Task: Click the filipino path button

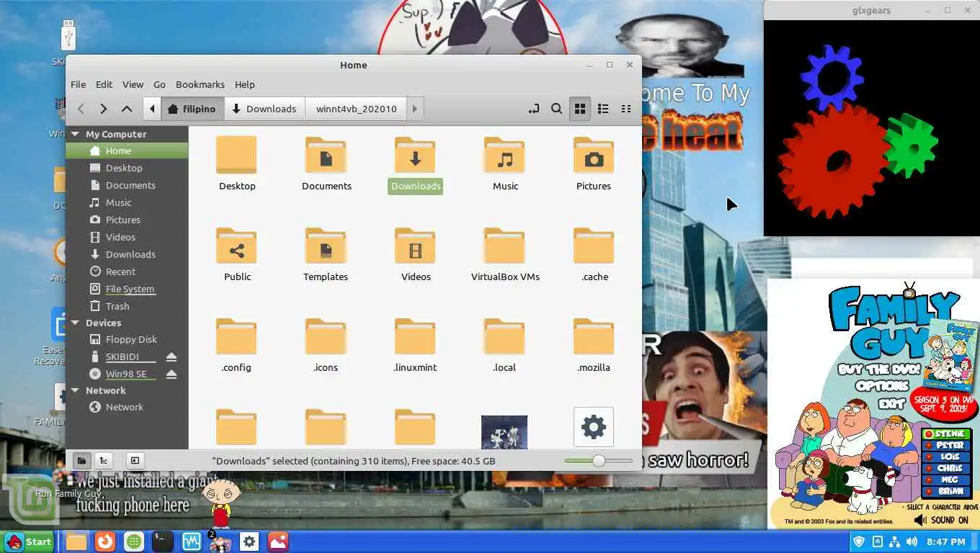Action: pos(192,109)
